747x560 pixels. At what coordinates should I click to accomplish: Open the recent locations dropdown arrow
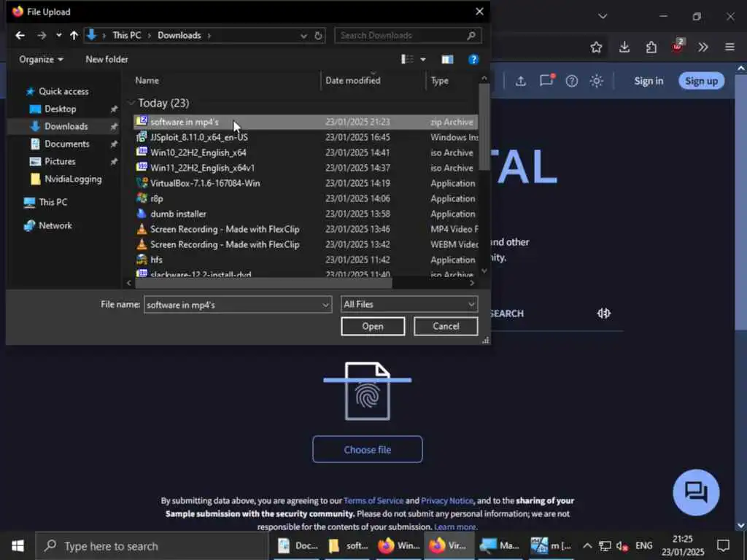click(x=58, y=35)
